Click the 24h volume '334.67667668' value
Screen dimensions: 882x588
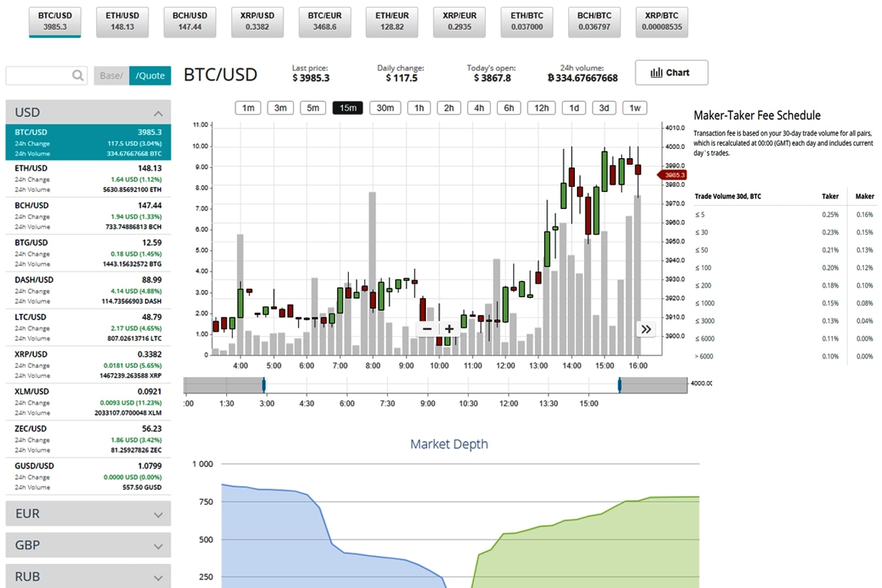coord(582,78)
